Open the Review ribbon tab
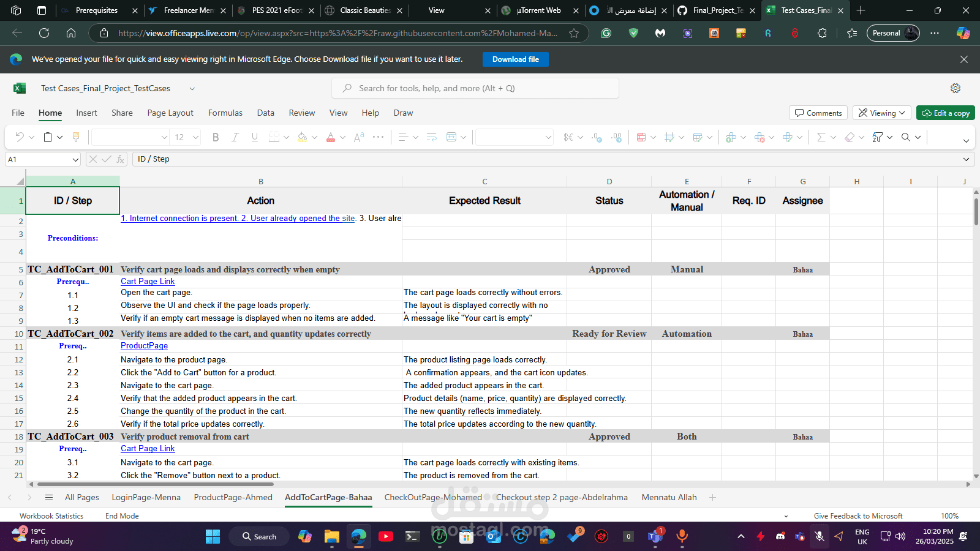This screenshot has height=551, width=980. [302, 113]
